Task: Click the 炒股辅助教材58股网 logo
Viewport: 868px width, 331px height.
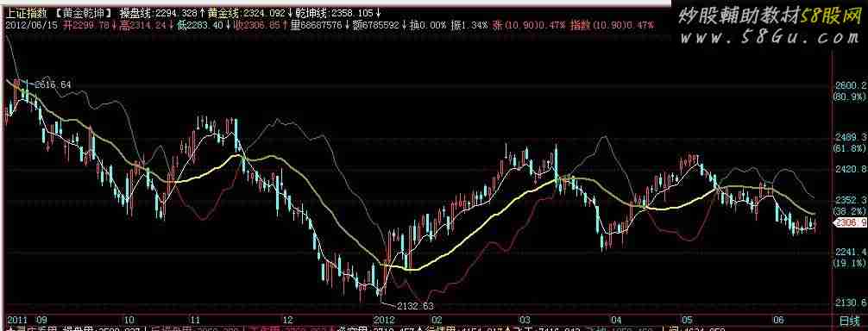Action: [770, 17]
